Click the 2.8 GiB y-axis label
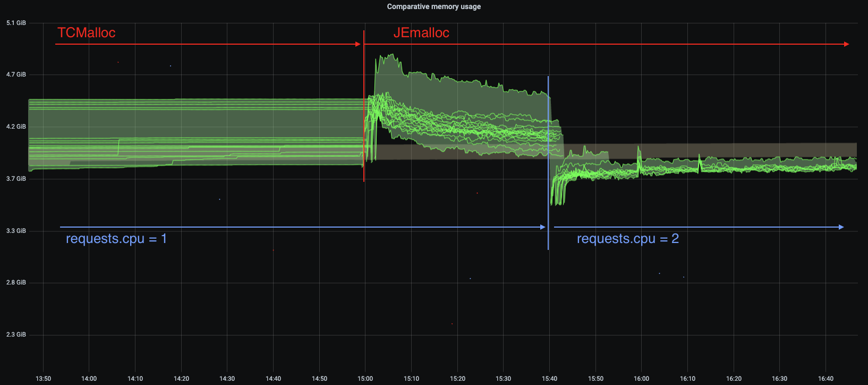This screenshot has height=385, width=868. 16,282
